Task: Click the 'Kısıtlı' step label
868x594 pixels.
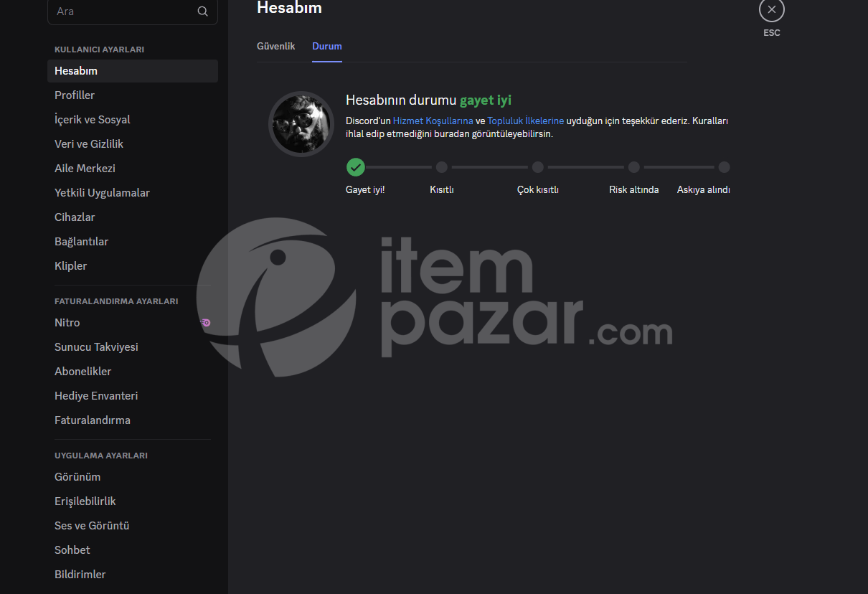Action: [442, 190]
